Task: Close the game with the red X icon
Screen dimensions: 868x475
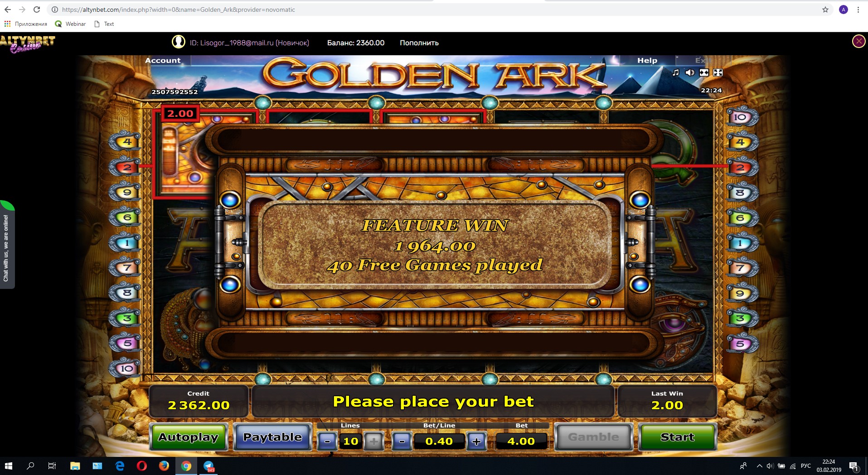Action: click(858, 42)
